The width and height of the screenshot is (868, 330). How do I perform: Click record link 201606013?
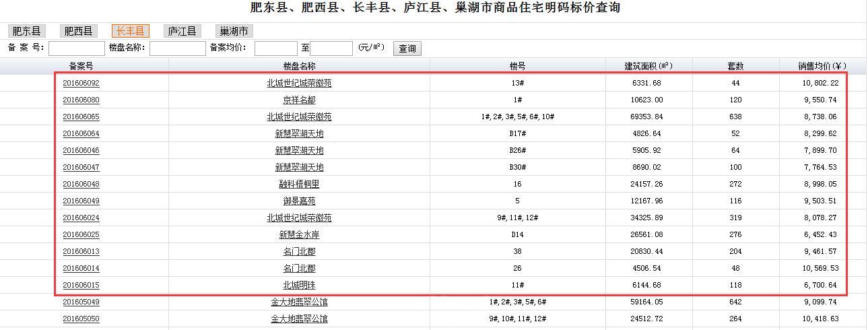click(x=81, y=252)
